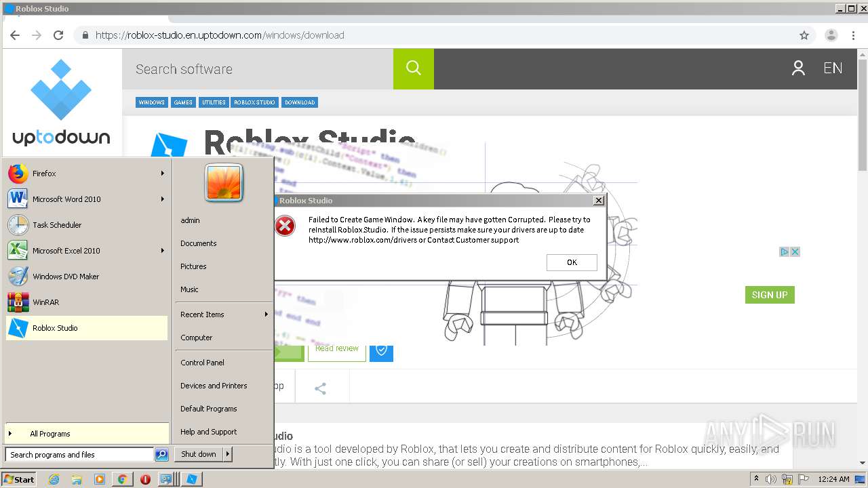Click the green search magnifier button
Viewport: 868px width, 488px height.
tap(414, 68)
